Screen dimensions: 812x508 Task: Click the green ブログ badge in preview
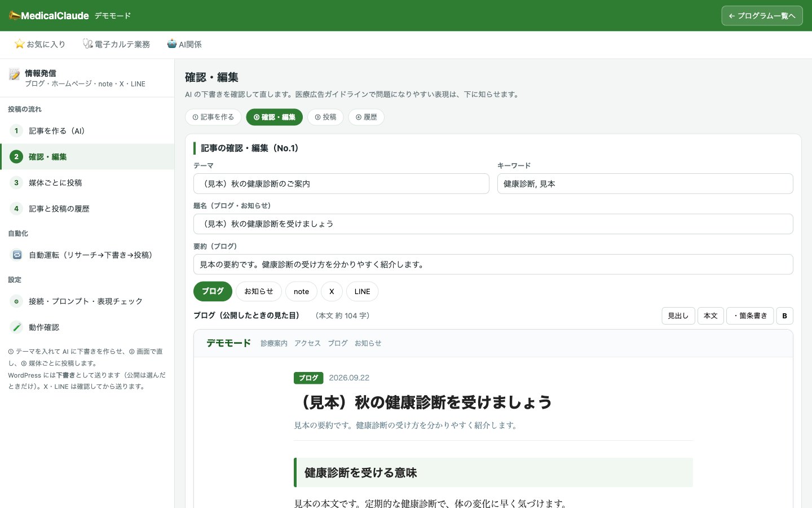[x=308, y=378]
